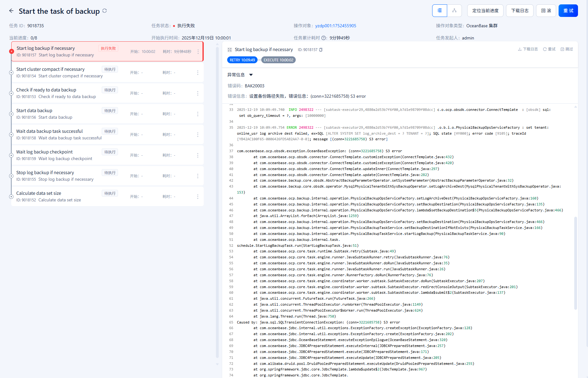Click the blue 重试 retry button
The width and height of the screenshot is (588, 378).
tap(568, 11)
